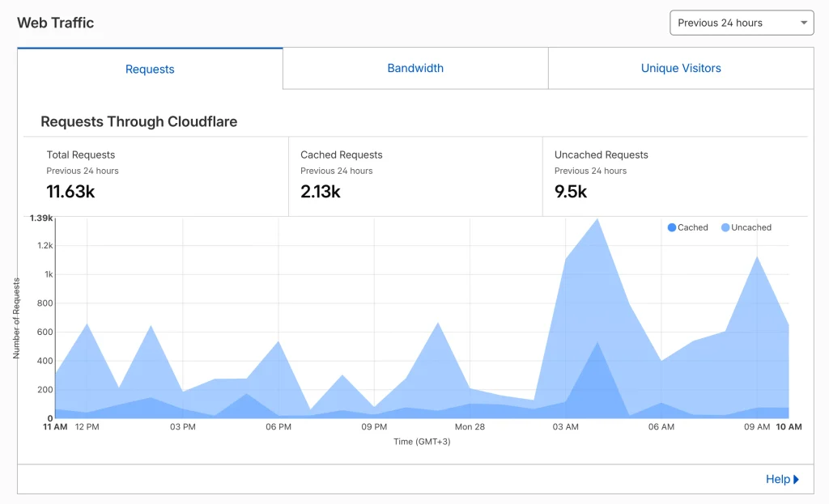Click the Cached Requests label
Image resolution: width=829 pixels, height=504 pixels.
click(342, 155)
